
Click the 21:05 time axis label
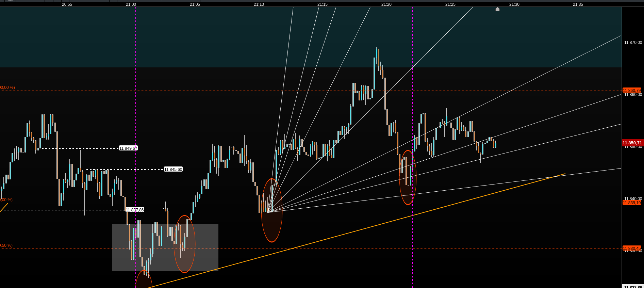(195, 4)
